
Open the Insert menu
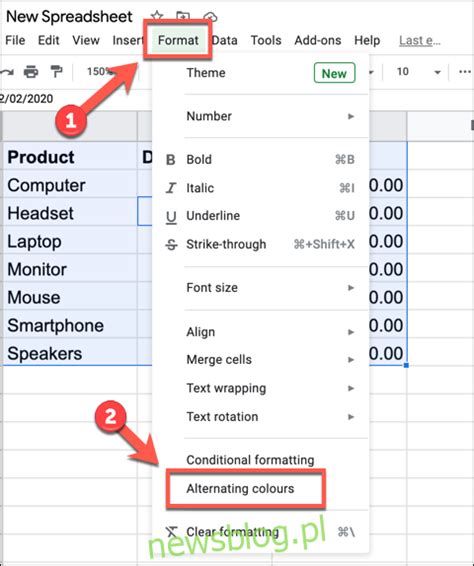click(127, 40)
